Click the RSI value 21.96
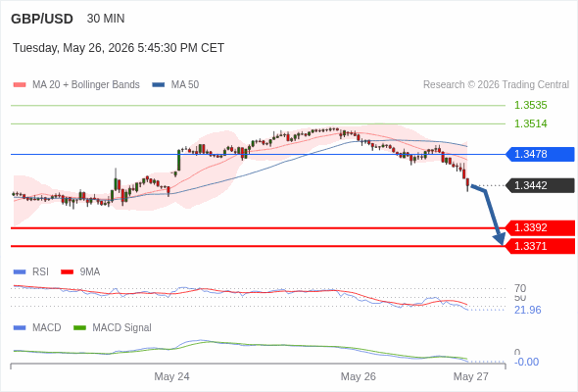 [x=528, y=310]
